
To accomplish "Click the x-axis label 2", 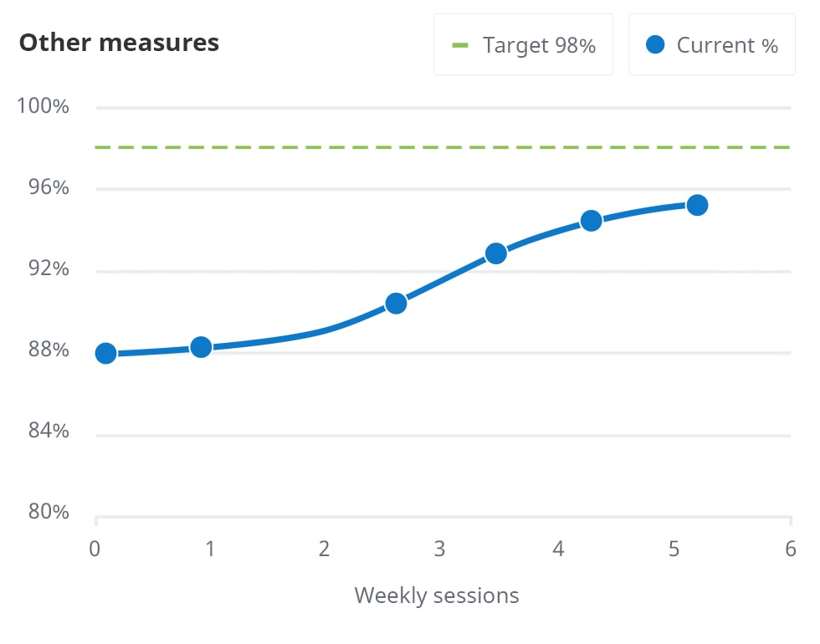I will pos(324,549).
